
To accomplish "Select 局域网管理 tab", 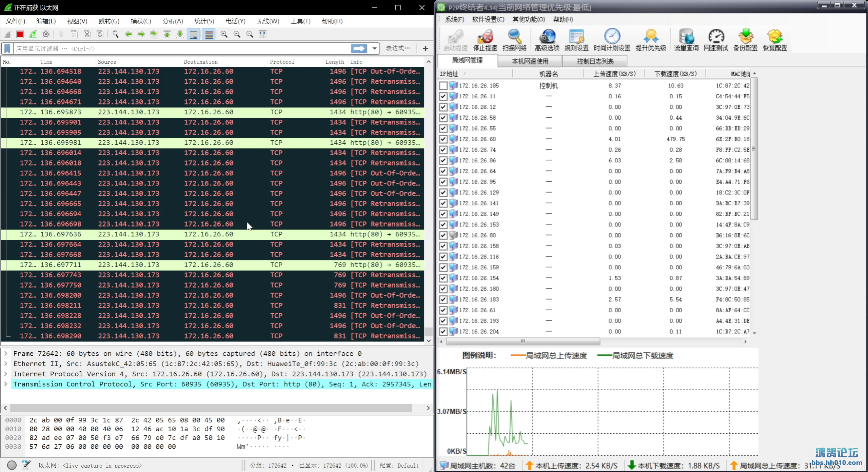I will point(467,60).
